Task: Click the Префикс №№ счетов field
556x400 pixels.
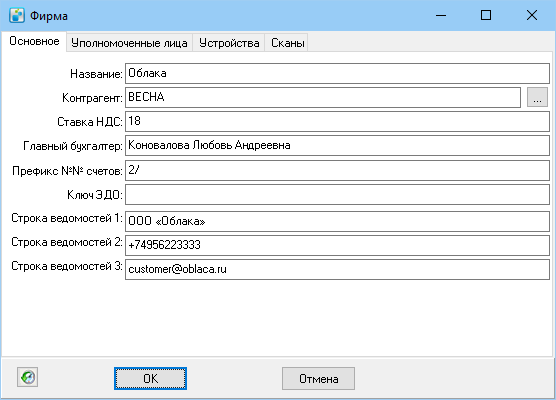Action: 337,170
